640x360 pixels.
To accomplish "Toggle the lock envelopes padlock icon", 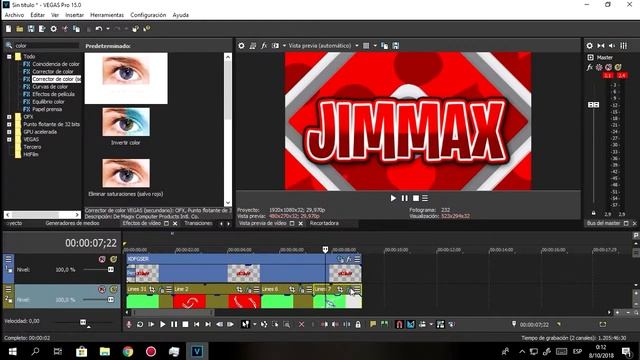I will tap(358, 324).
